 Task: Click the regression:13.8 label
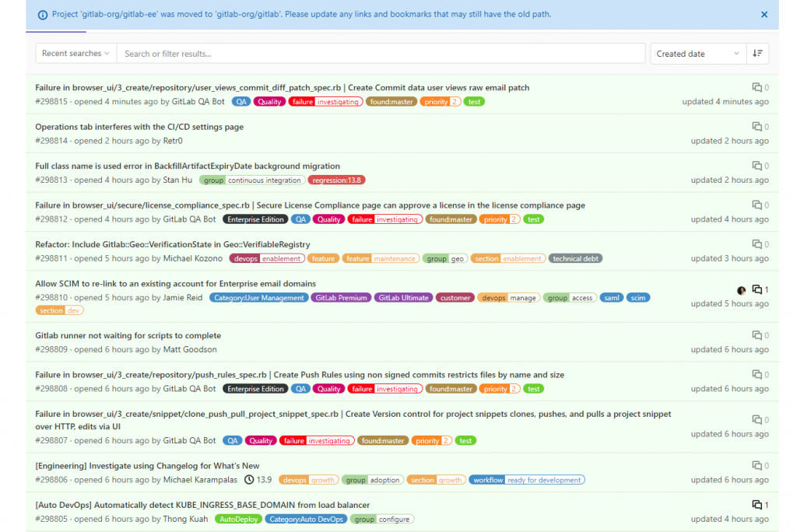(336, 180)
